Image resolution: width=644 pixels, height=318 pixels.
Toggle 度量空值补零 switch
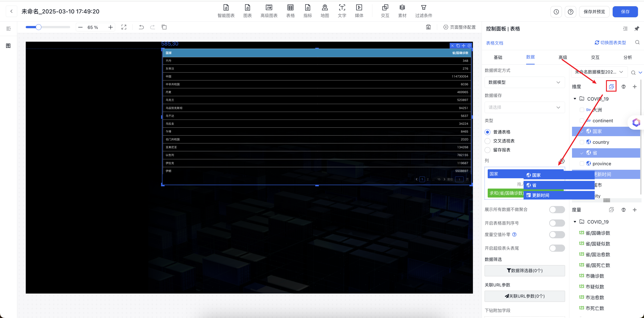pos(557,235)
